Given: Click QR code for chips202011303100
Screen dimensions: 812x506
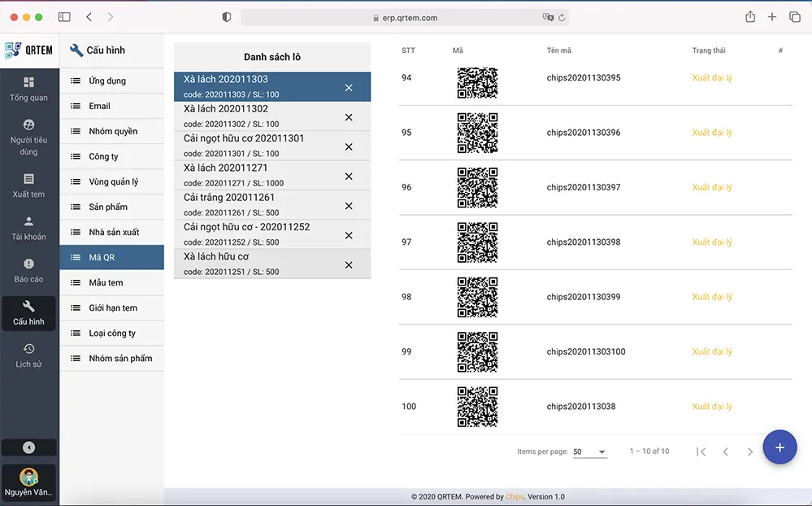Looking at the screenshot, I should click(x=477, y=351).
